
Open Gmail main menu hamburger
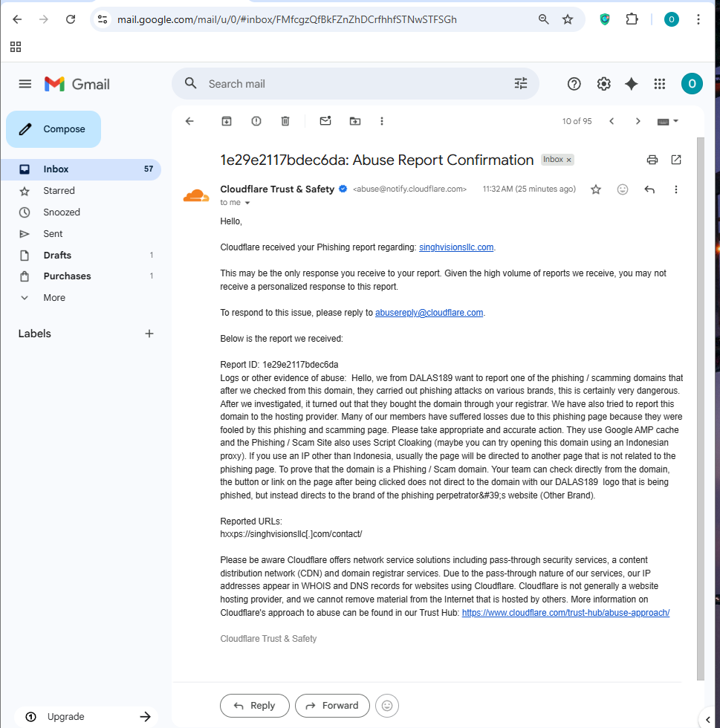pyautogui.click(x=25, y=84)
